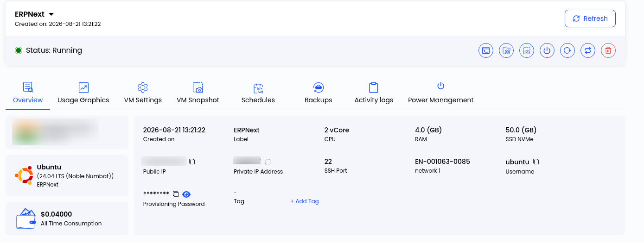Click the 50.0 (GB) SSD NVMe value

(521, 130)
